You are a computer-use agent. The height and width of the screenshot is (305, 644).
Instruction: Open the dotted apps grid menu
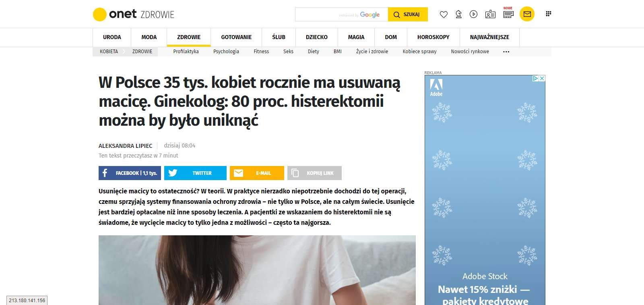548,14
